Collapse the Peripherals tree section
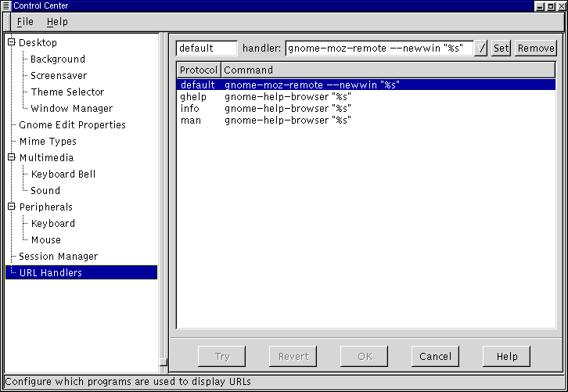The width and height of the screenshot is (568, 392). coord(12,207)
